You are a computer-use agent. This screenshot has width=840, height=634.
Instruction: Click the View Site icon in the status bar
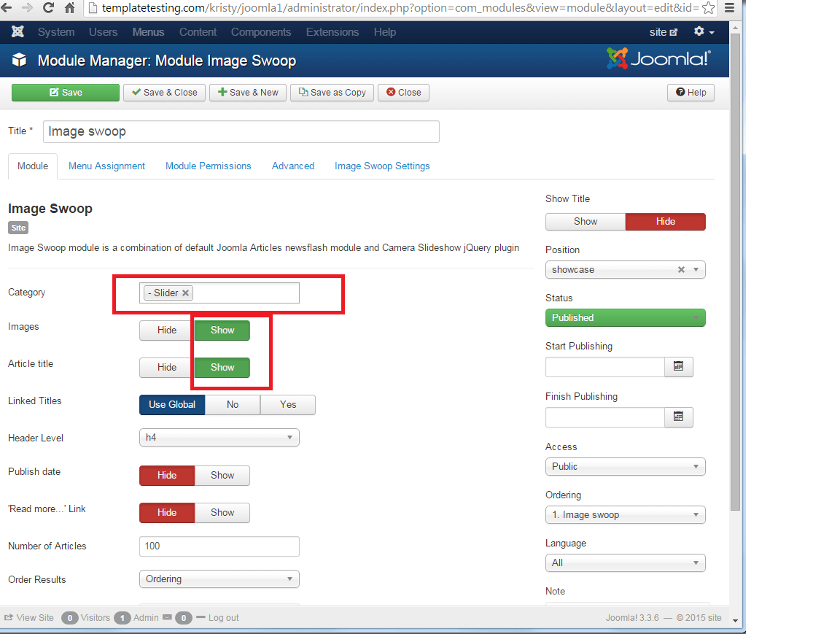tap(10, 617)
